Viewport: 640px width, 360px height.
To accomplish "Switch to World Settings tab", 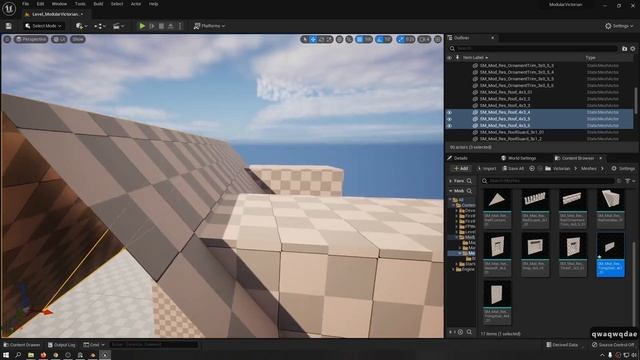I will (x=518, y=158).
